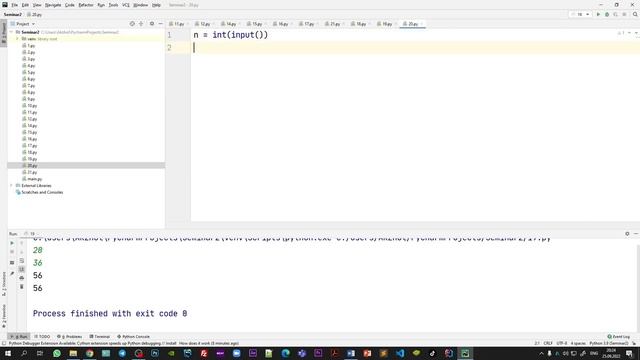Hide the Run panel with minus icon
The image size is (640, 360).
[636, 234]
